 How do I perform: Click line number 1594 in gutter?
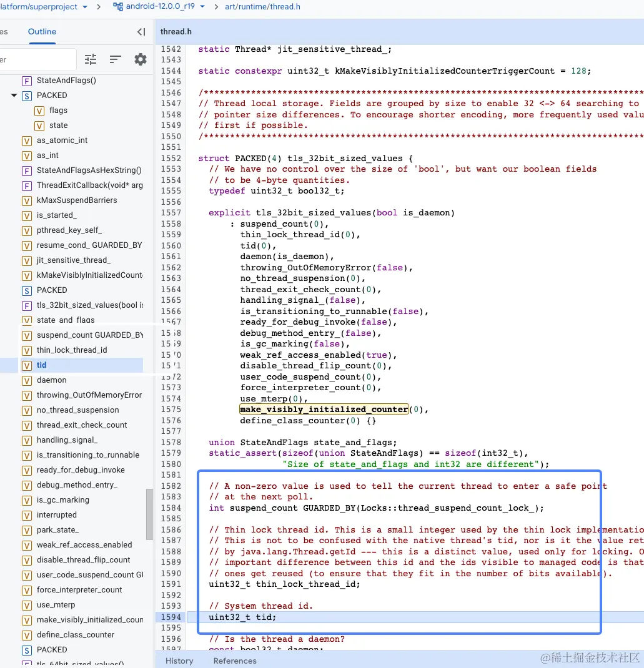(171, 617)
